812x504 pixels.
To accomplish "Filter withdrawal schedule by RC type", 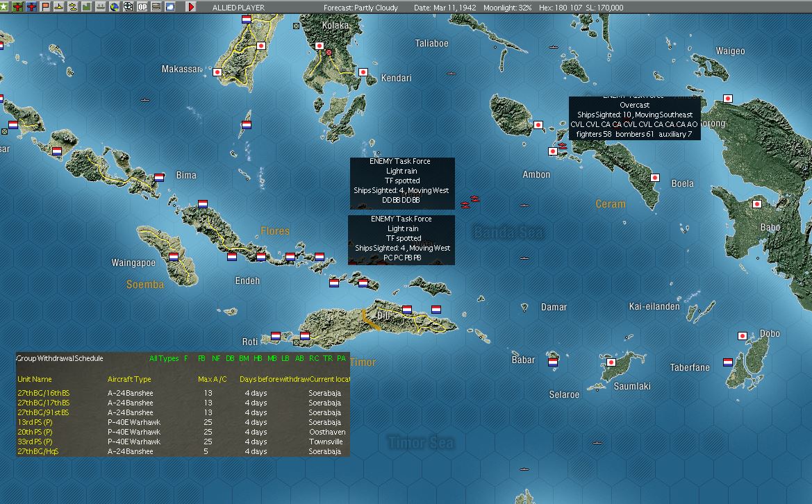I will coord(314,358).
